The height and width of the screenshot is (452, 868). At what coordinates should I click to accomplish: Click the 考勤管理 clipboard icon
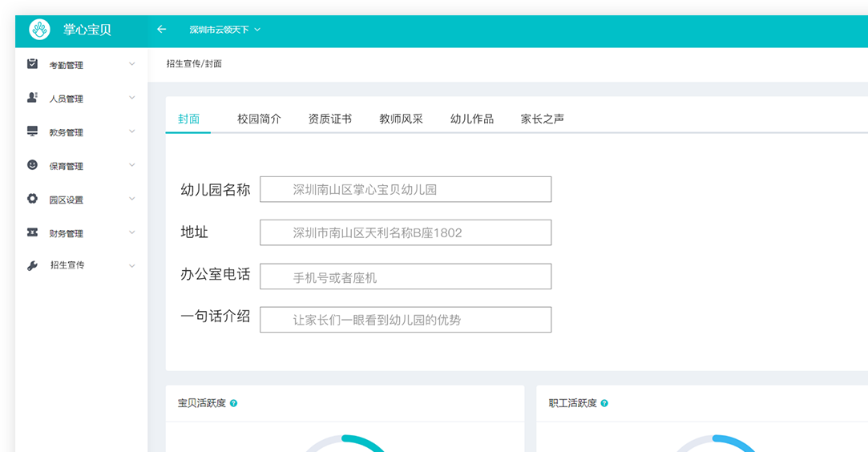[32, 64]
